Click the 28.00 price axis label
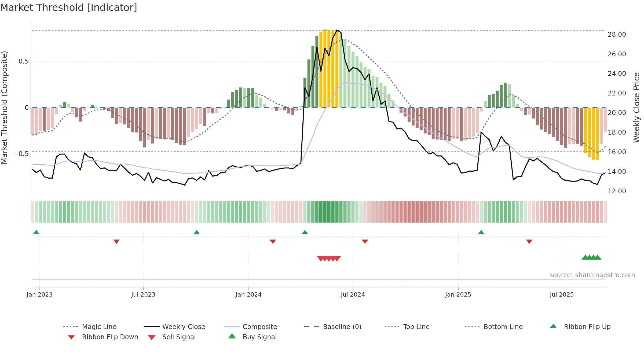 [617, 34]
